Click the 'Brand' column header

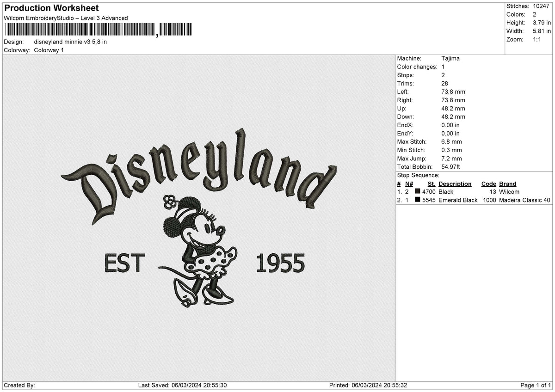508,184
